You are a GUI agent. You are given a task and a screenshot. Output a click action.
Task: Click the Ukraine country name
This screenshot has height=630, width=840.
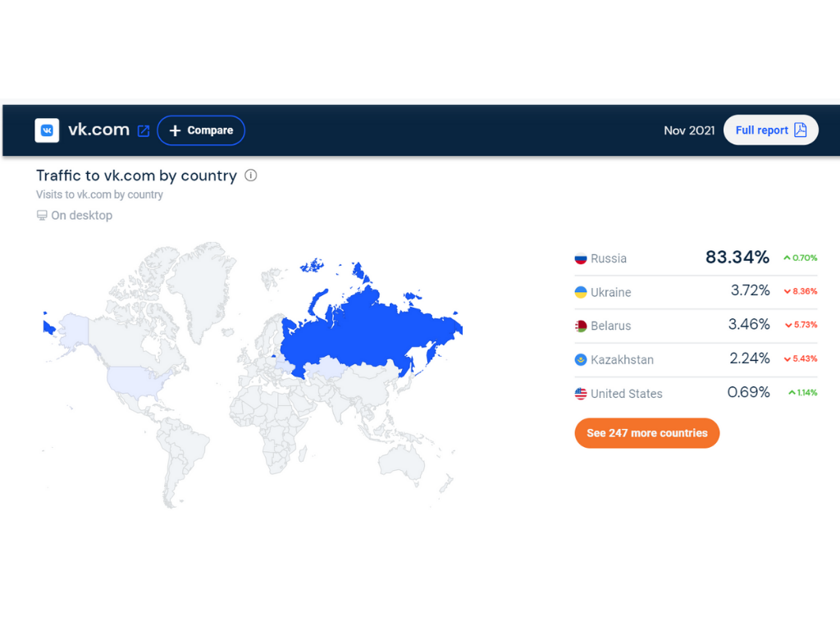610,293
